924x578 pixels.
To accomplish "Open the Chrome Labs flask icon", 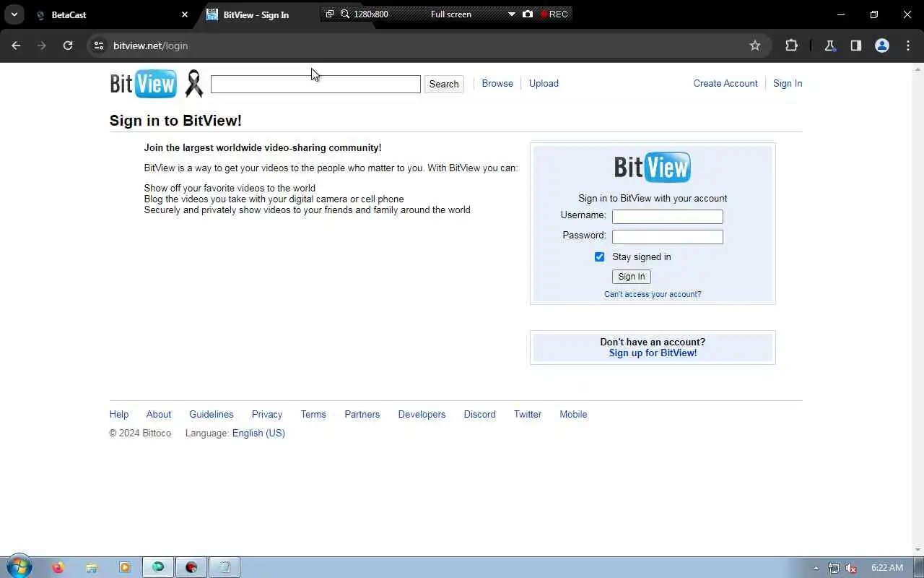I will pyautogui.click(x=830, y=46).
